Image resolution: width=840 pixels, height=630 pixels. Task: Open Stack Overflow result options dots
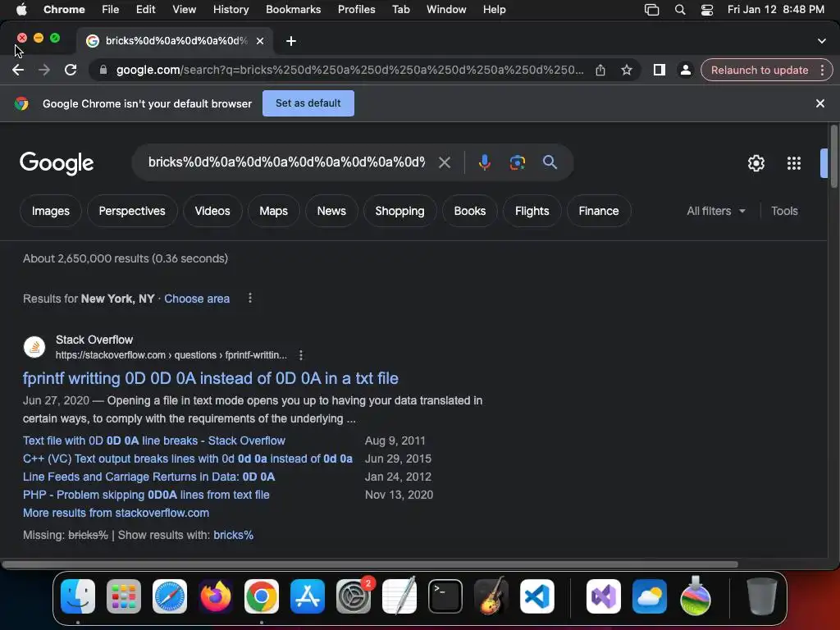point(301,355)
